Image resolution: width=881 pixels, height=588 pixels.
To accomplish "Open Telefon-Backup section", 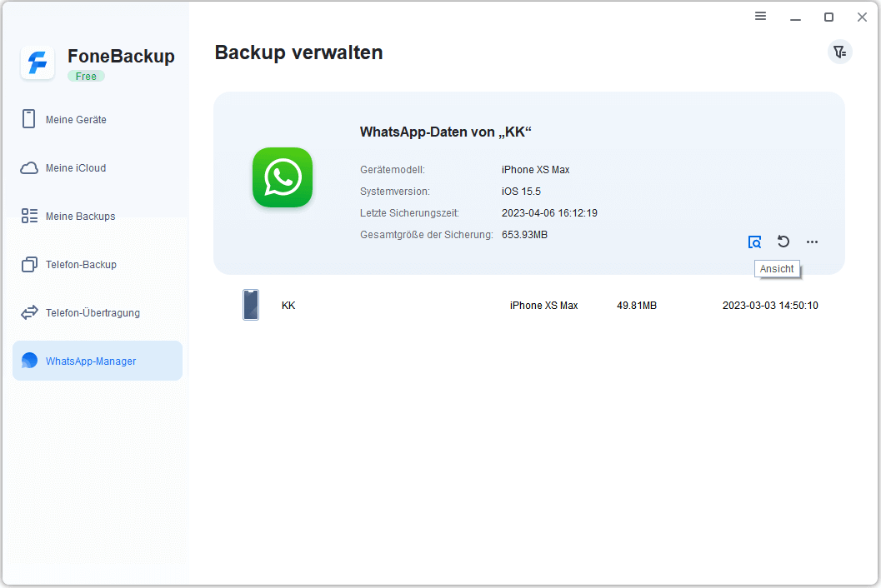I will pos(98,265).
